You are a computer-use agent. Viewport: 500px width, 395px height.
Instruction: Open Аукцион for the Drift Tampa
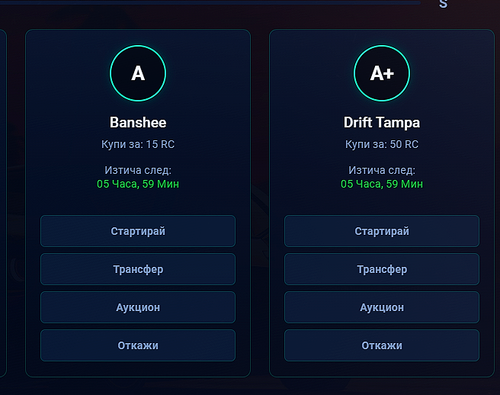382,307
